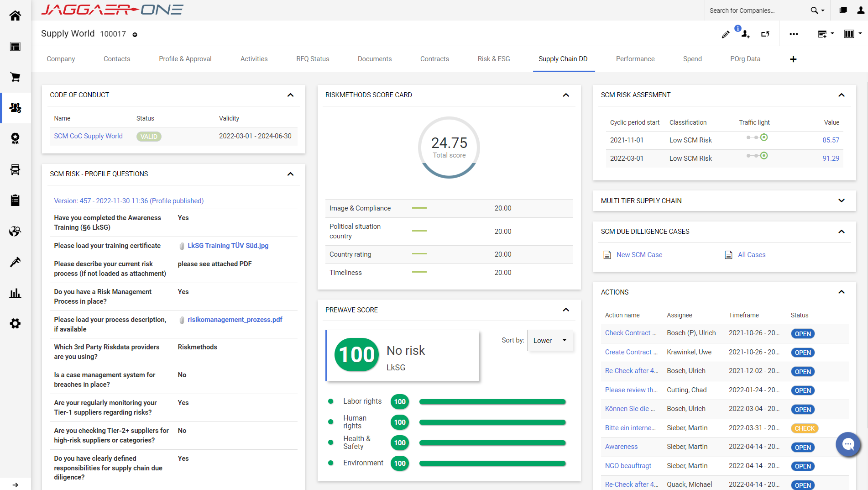
Task: Select the bar chart analytics icon
Action: tap(15, 293)
